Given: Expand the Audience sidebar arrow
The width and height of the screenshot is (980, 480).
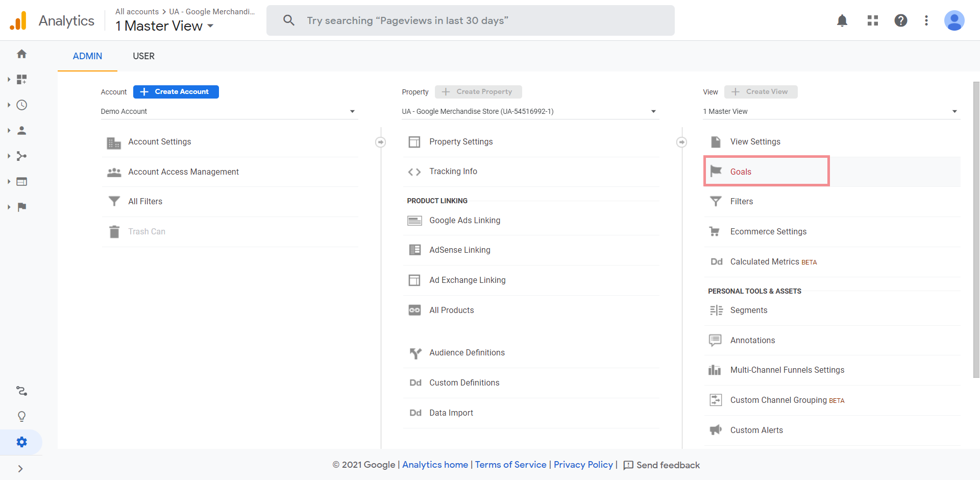Looking at the screenshot, I should point(9,130).
